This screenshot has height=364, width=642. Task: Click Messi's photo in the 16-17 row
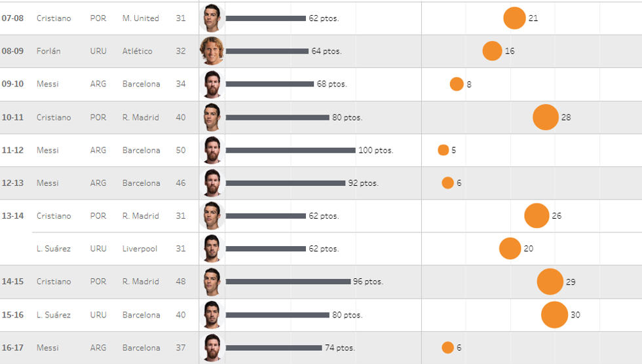click(x=212, y=348)
